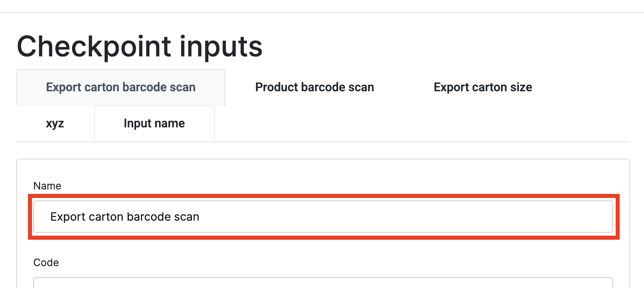Click the page title above the tabs
Image resolution: width=644 pixels, height=288 pixels.
(x=140, y=46)
